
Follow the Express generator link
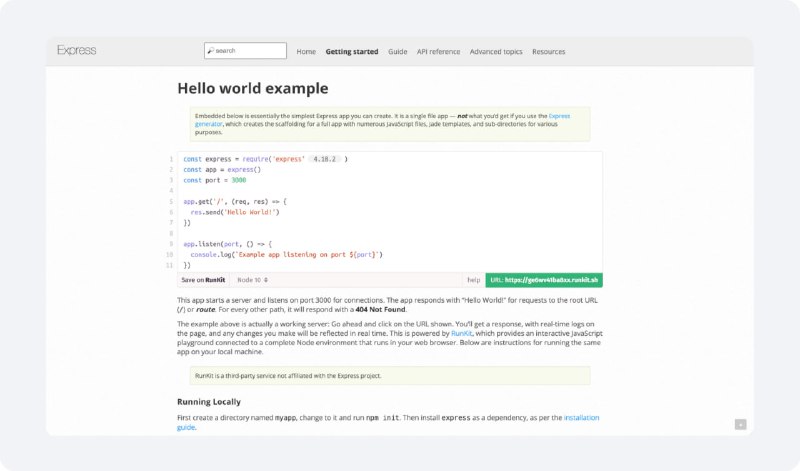pyautogui.click(x=559, y=116)
